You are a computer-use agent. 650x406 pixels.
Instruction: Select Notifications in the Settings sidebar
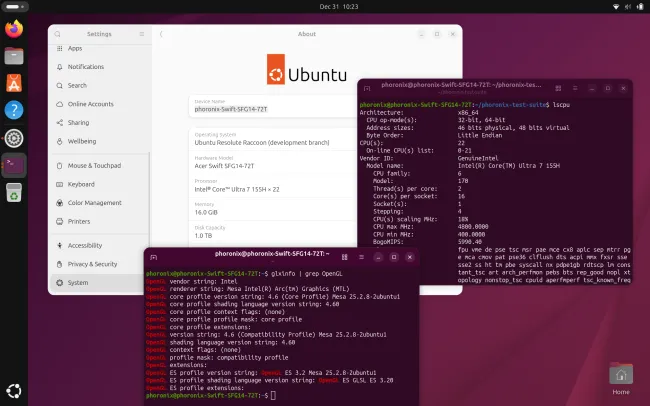[x=86, y=67]
